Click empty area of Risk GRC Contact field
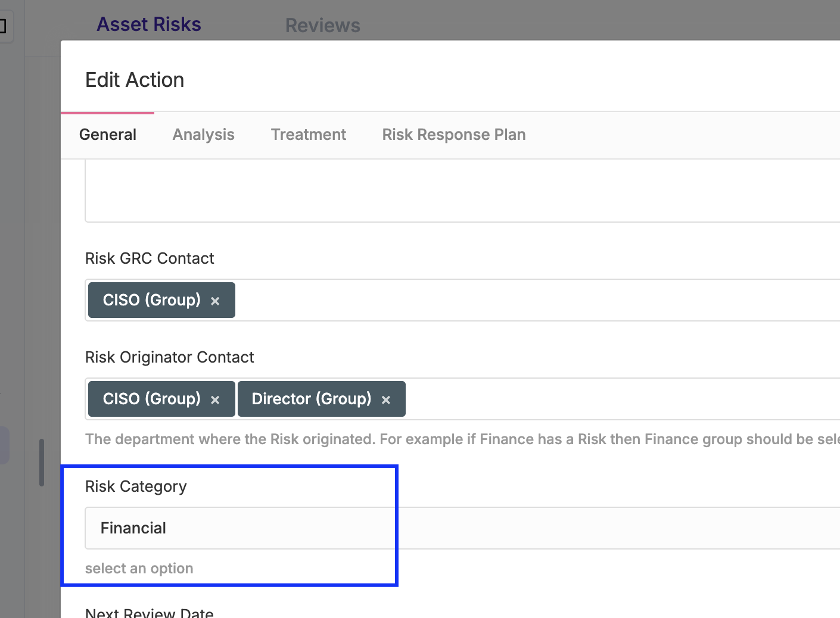The image size is (840, 618). coord(536,300)
